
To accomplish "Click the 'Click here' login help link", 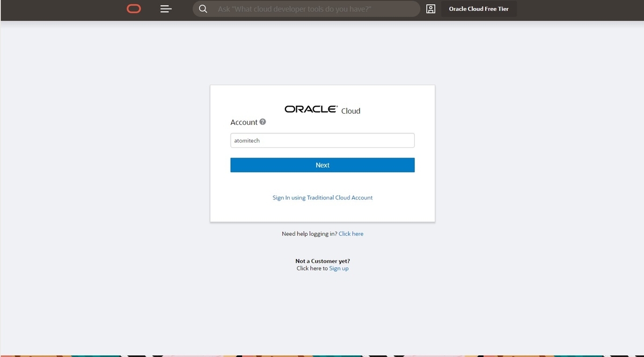I will [x=351, y=234].
